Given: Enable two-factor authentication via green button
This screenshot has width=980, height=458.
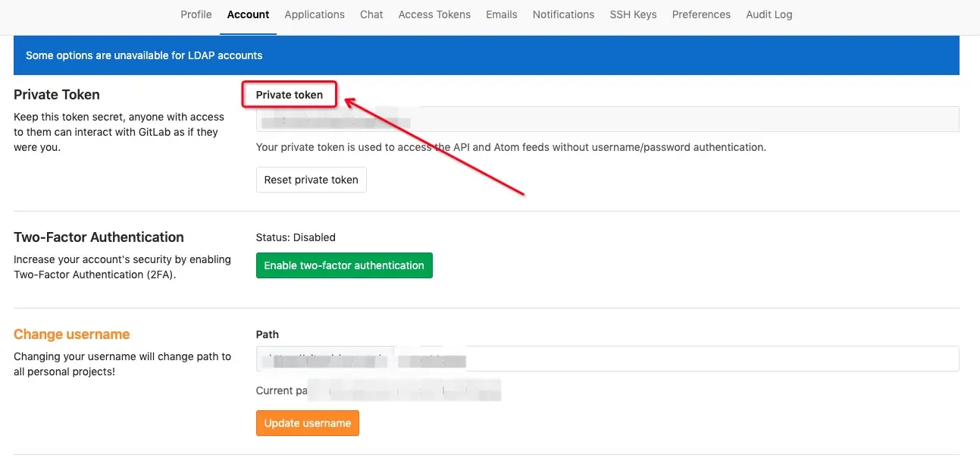Looking at the screenshot, I should 344,265.
